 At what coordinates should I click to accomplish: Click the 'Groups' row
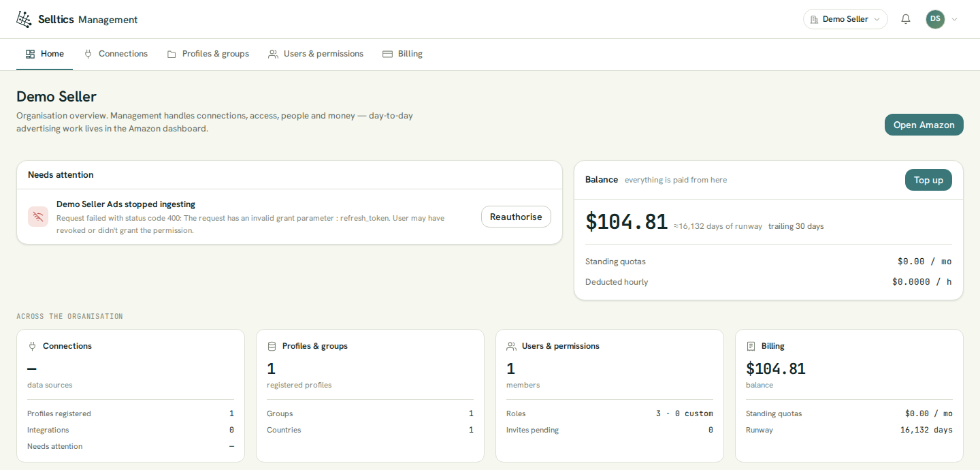pos(370,413)
